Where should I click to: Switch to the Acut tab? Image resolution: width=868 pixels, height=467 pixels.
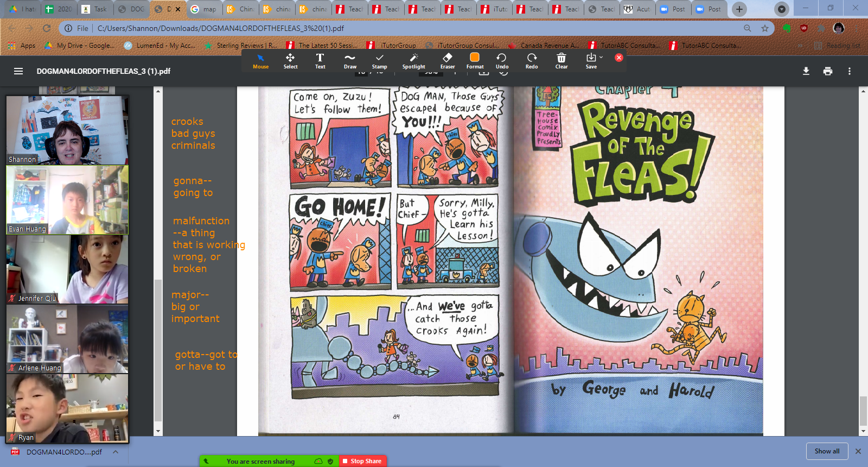pos(637,9)
